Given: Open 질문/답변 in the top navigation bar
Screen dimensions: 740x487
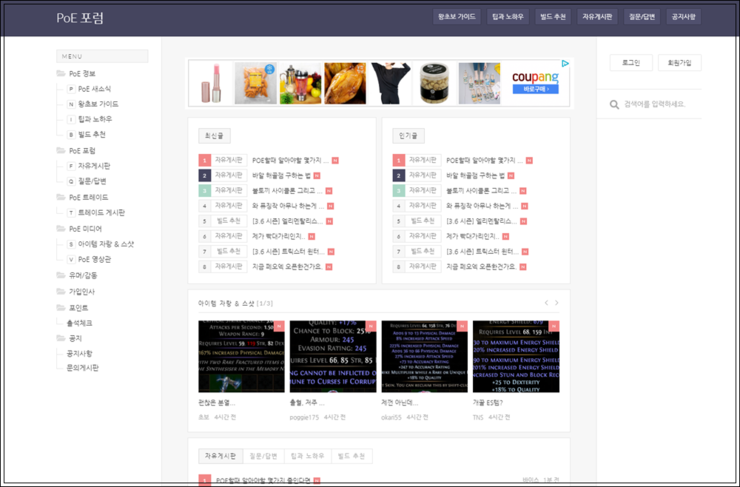Looking at the screenshot, I should click(642, 17).
